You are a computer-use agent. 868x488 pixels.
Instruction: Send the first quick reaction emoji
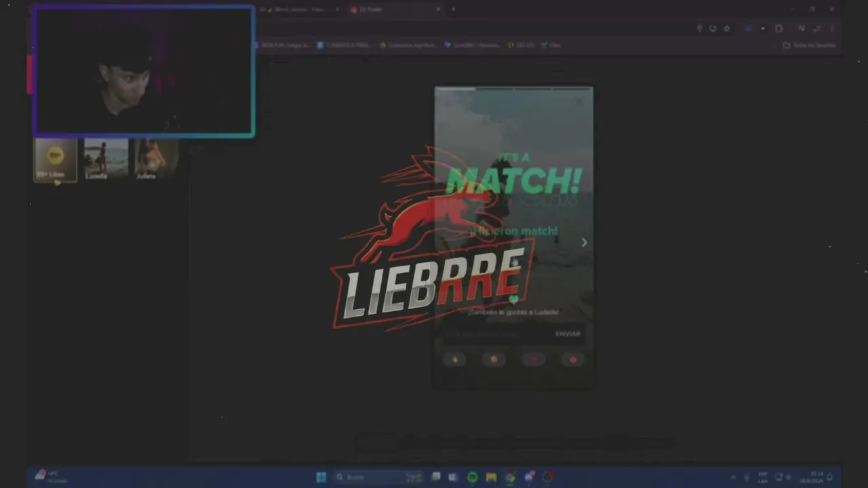click(x=455, y=359)
